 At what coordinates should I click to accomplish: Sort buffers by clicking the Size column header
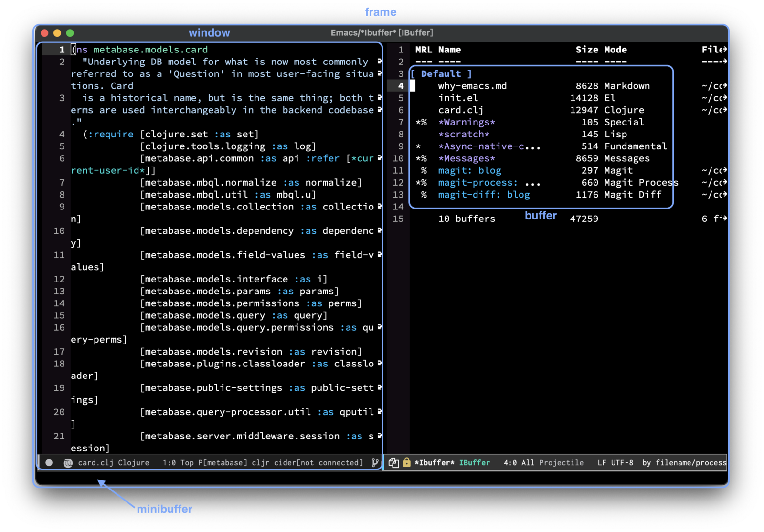[586, 50]
